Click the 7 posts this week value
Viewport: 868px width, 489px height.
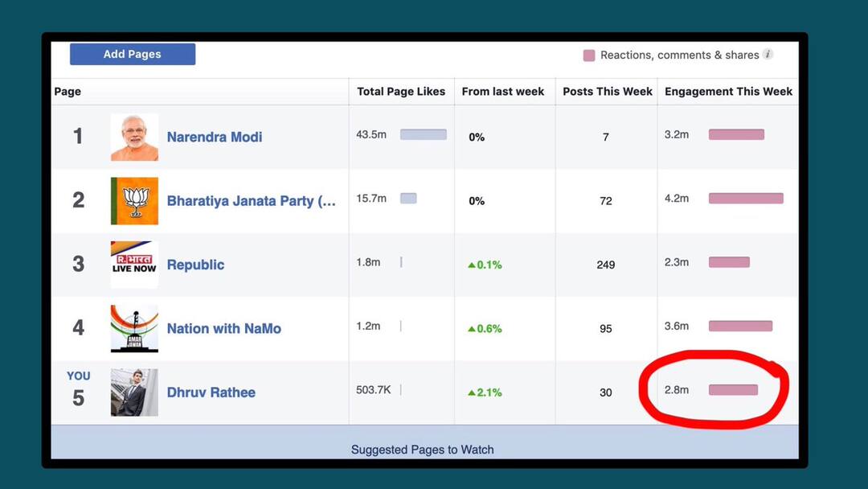point(606,138)
